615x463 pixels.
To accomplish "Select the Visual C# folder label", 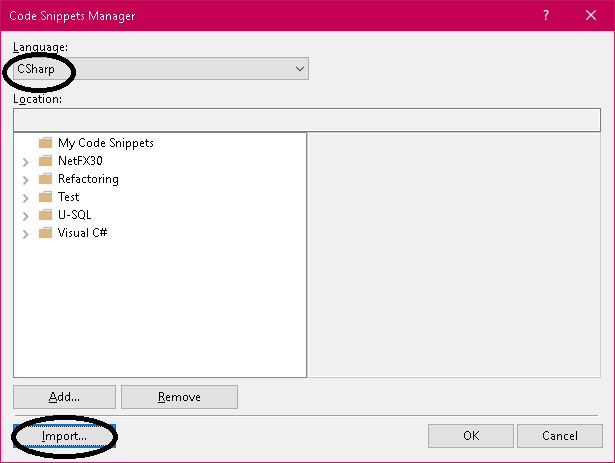I will pyautogui.click(x=82, y=233).
